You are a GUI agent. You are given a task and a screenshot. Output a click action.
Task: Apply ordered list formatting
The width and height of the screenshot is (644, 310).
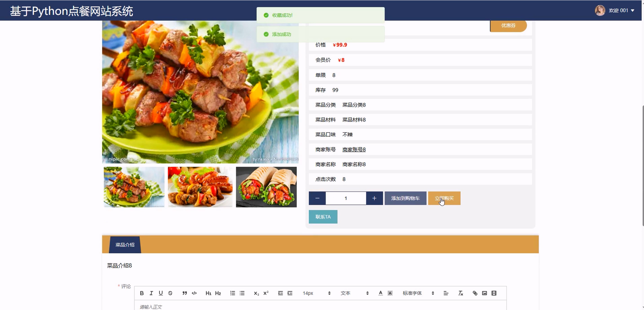[232, 293]
